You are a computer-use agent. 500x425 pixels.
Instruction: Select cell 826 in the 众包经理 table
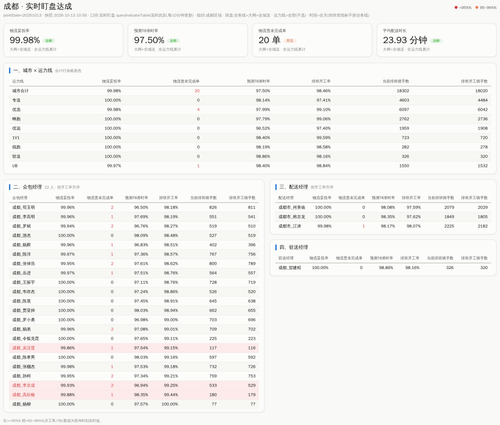(x=213, y=207)
